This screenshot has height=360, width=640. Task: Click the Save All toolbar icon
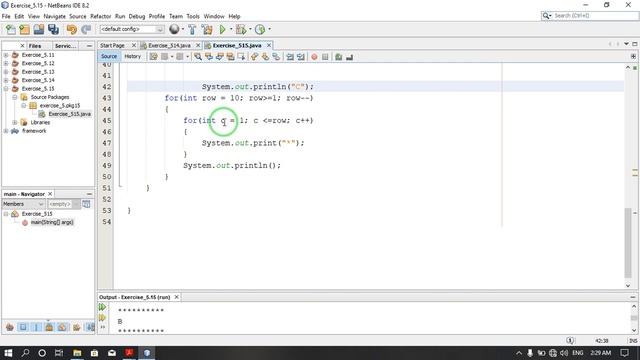click(x=53, y=29)
